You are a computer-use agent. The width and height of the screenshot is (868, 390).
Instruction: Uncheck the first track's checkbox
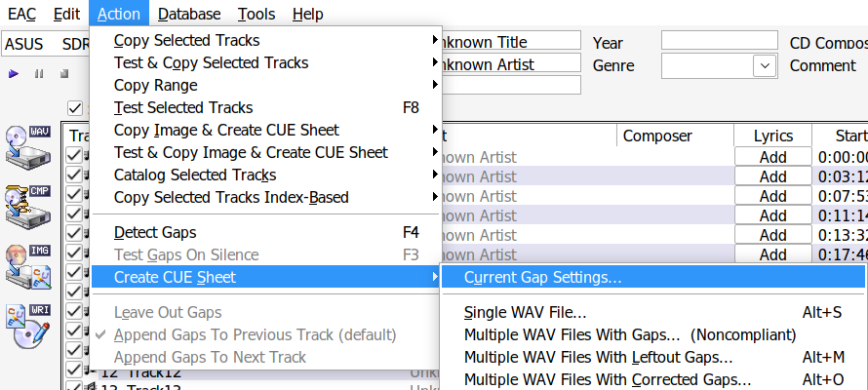tap(74, 157)
